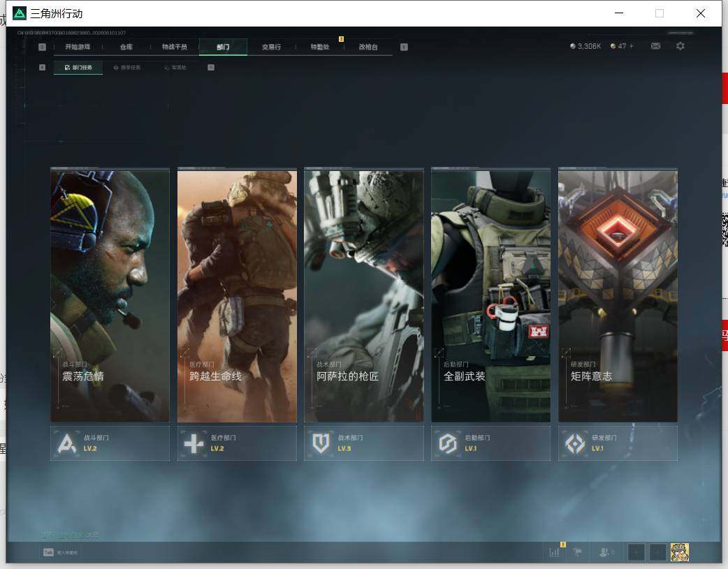Click expand arrow on 跨越生命线 card

[x=184, y=353]
